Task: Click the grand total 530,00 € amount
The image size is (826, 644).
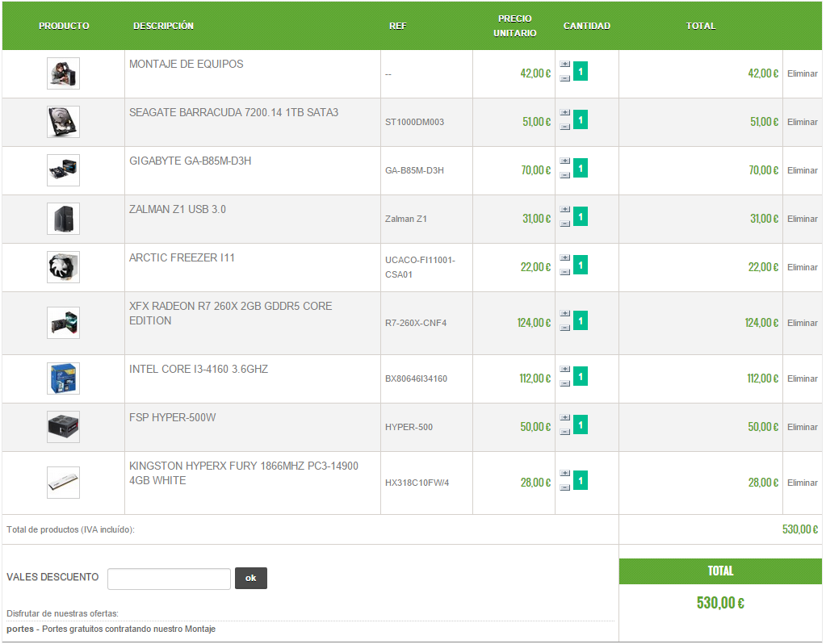Action: tap(720, 603)
